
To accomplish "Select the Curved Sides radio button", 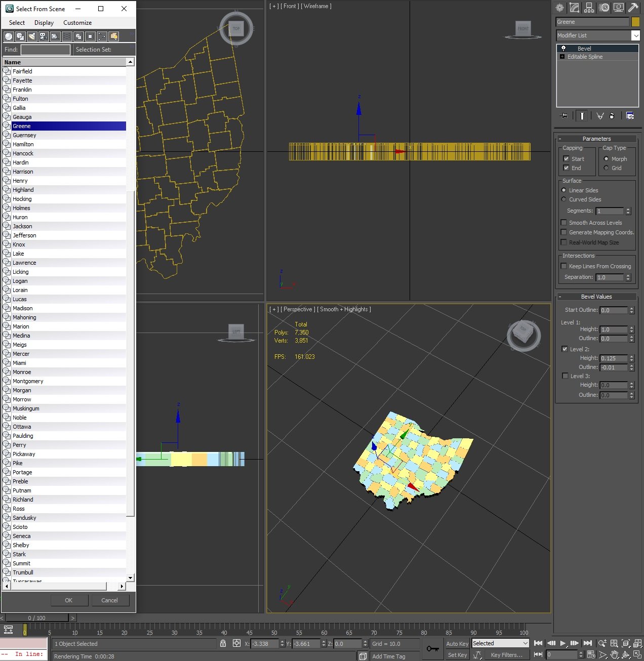I will pyautogui.click(x=563, y=199).
